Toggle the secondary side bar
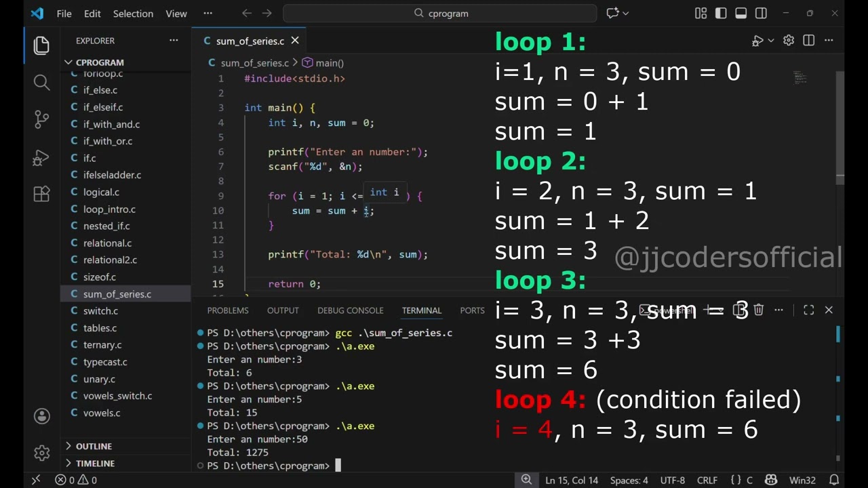 tap(762, 14)
